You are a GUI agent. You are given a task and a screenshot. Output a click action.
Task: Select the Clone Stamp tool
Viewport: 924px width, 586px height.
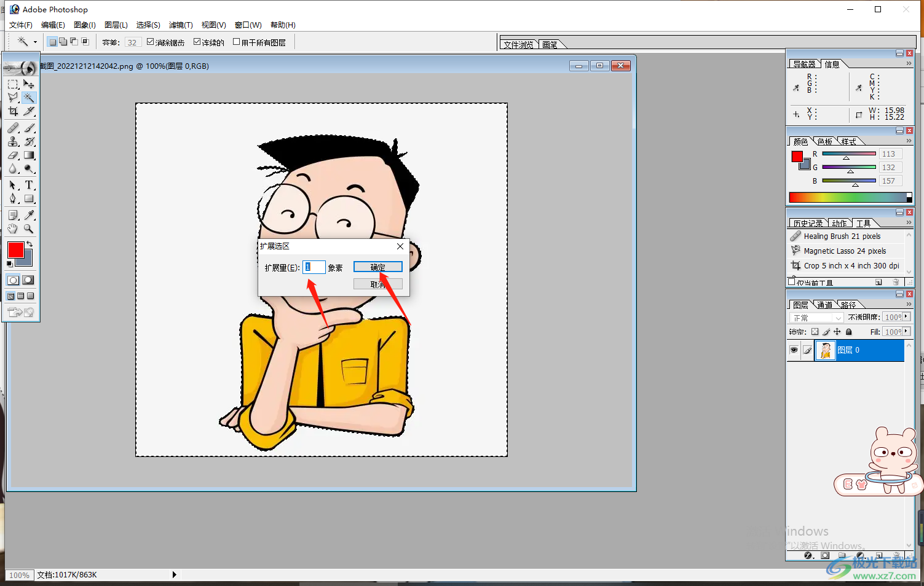point(13,141)
